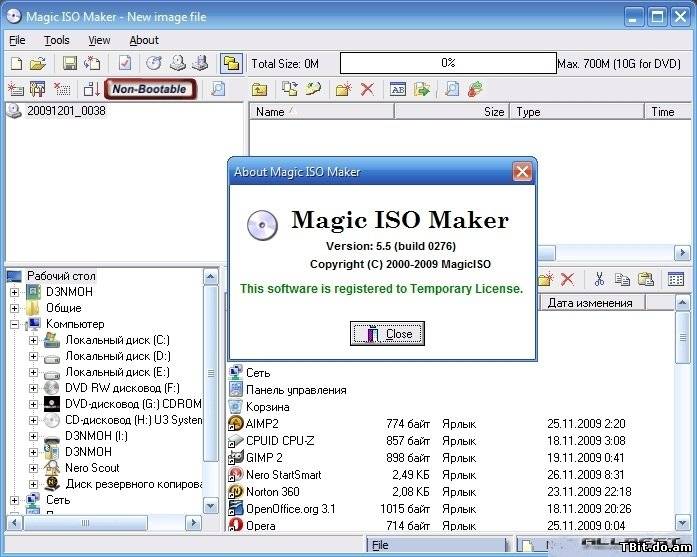The image size is (697, 557).
Task: Click the Cut scissors icon in browser toolbar
Action: [x=599, y=279]
